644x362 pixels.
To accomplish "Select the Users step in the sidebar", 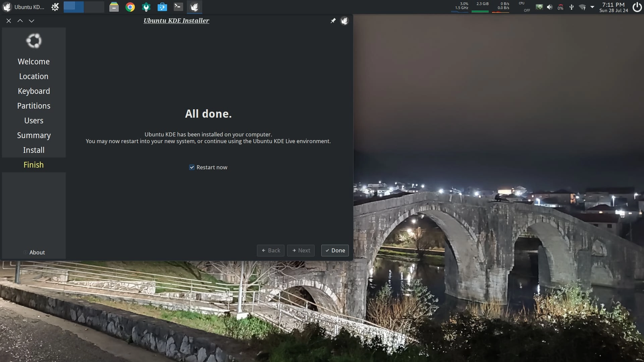I will pos(34,121).
